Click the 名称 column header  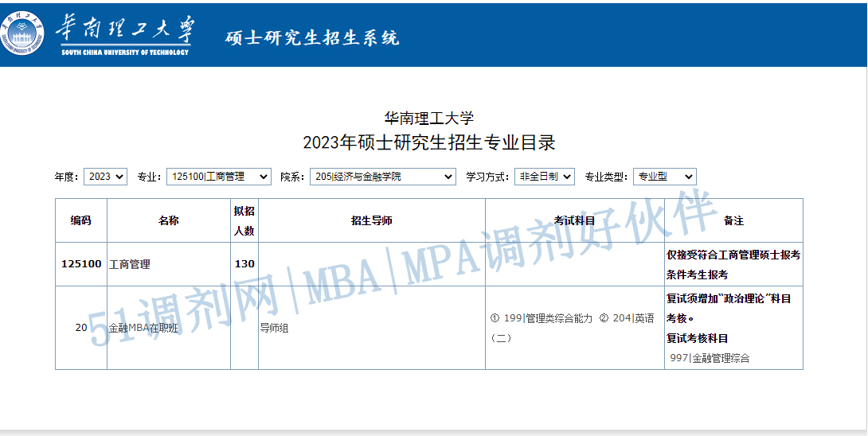point(169,220)
